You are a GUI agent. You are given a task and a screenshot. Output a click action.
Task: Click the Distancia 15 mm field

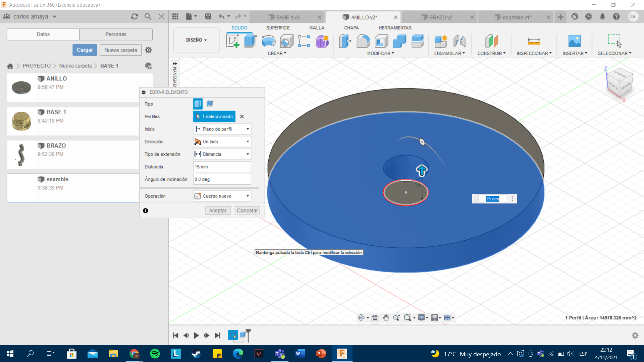pos(222,167)
